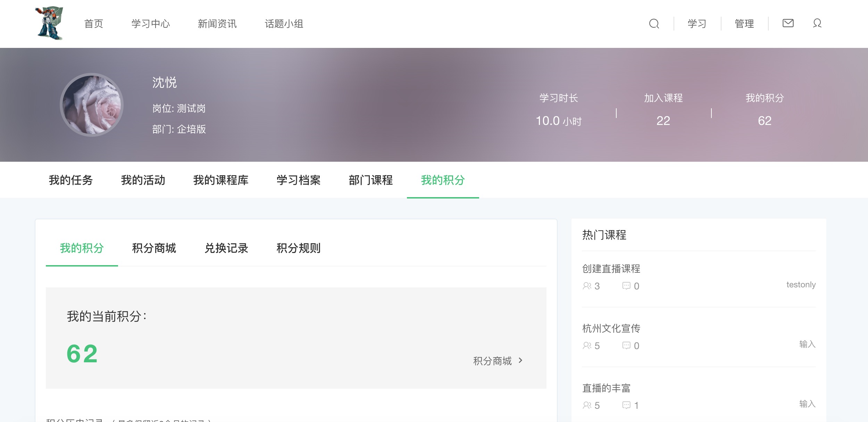Click the comment icon under 杭州文化宣传
The width and height of the screenshot is (868, 422).
(626, 346)
